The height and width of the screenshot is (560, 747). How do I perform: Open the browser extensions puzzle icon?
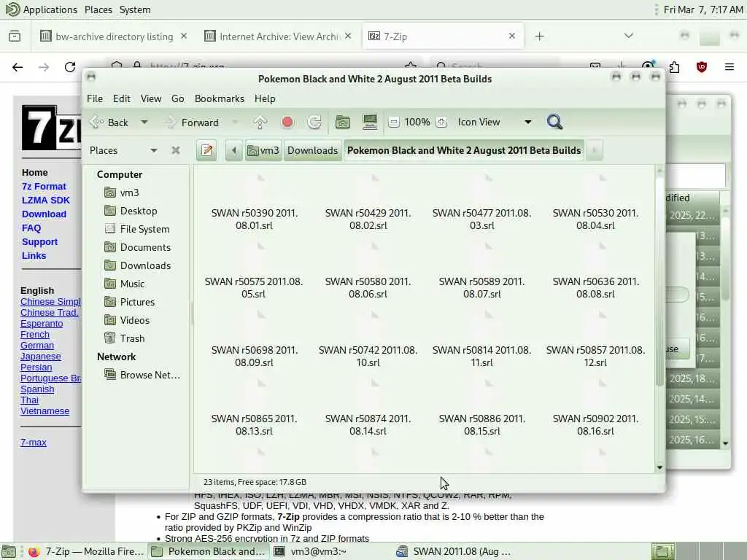tap(674, 67)
